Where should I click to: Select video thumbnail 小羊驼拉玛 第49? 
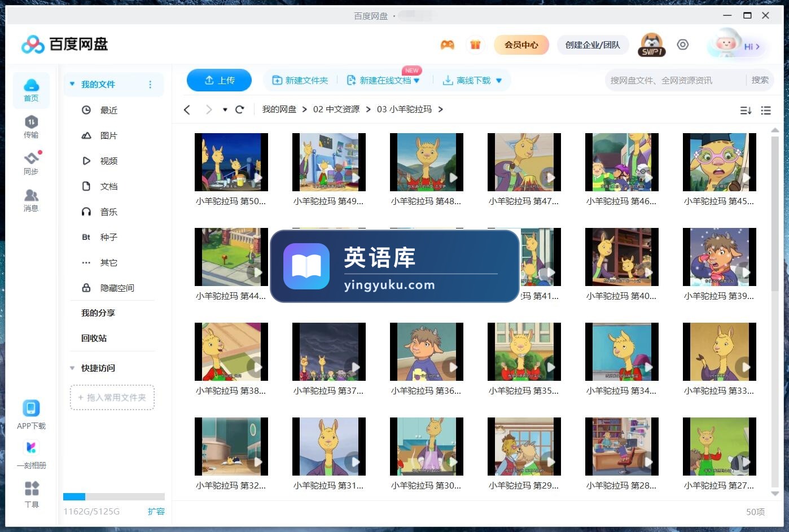point(328,162)
